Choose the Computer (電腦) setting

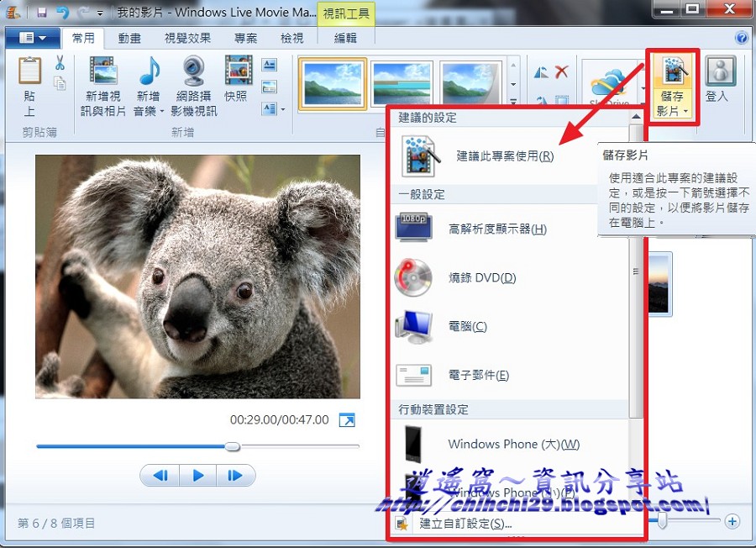[509, 327]
